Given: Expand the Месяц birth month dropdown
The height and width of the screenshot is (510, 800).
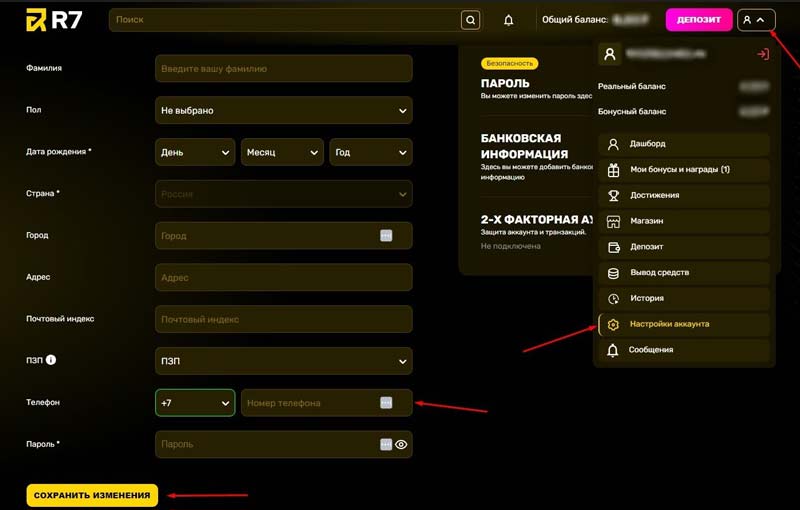Looking at the screenshot, I should pos(281,152).
